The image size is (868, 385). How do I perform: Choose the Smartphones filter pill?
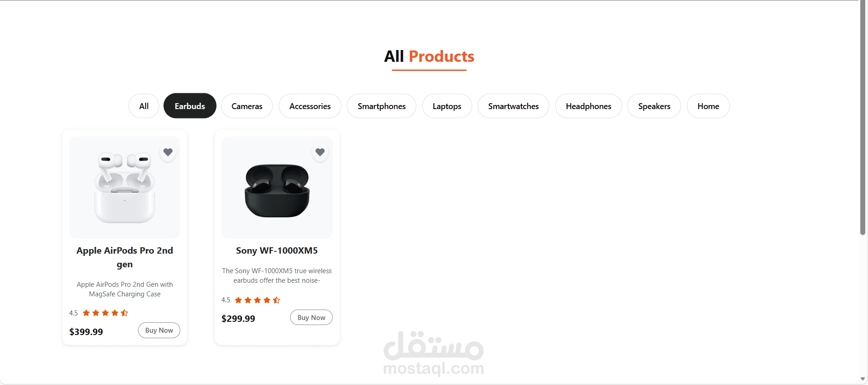pyautogui.click(x=381, y=106)
